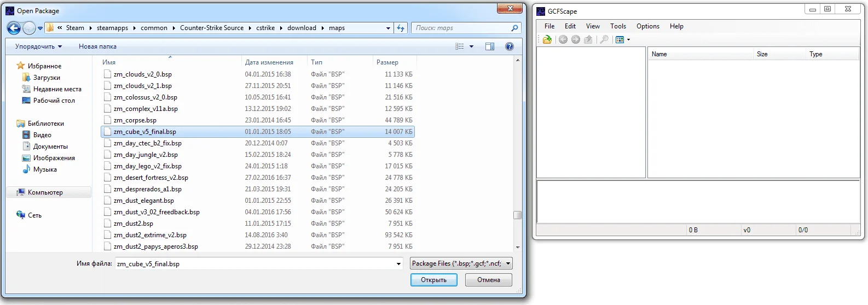The height and width of the screenshot is (305, 868).
Task: Click the view style icon in GCFScape toolbar
Action: click(620, 39)
